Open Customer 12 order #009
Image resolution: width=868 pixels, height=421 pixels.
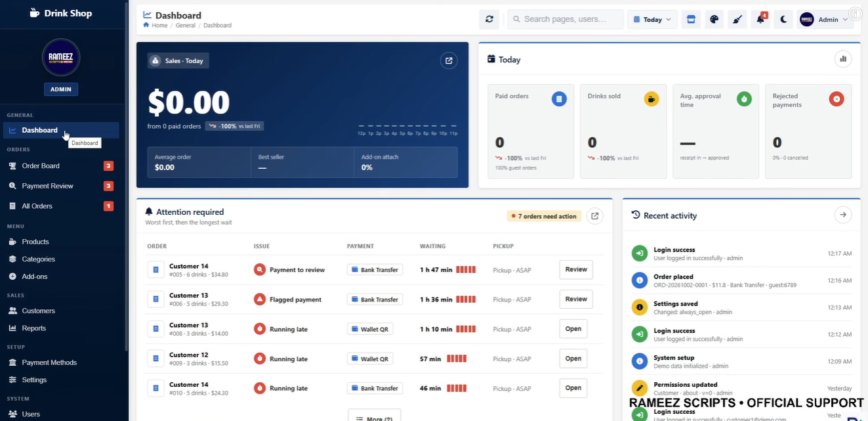click(x=573, y=359)
